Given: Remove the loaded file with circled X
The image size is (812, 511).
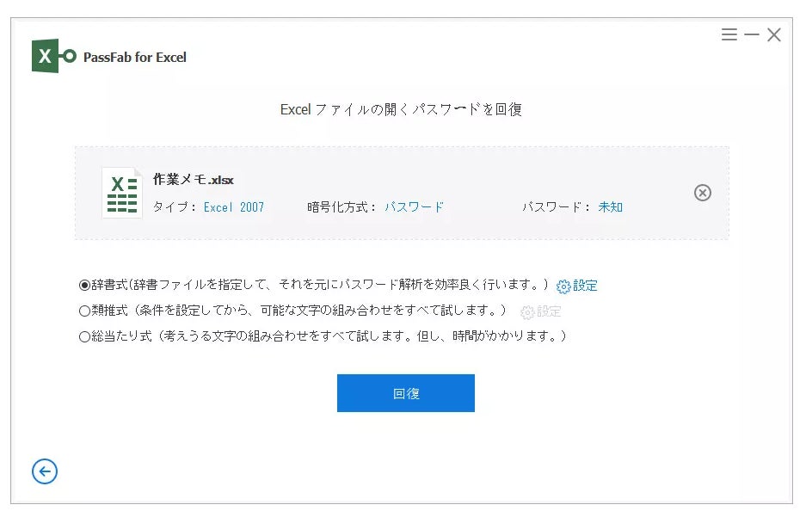Looking at the screenshot, I should [702, 193].
